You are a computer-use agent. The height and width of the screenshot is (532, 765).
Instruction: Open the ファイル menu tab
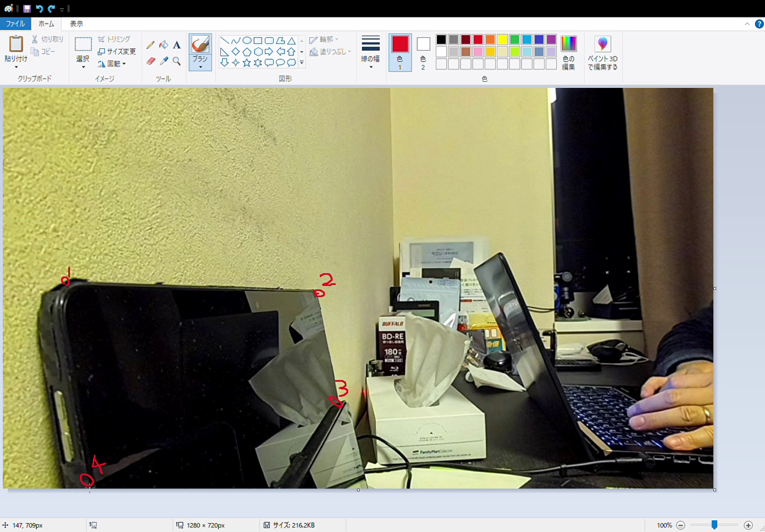[15, 24]
